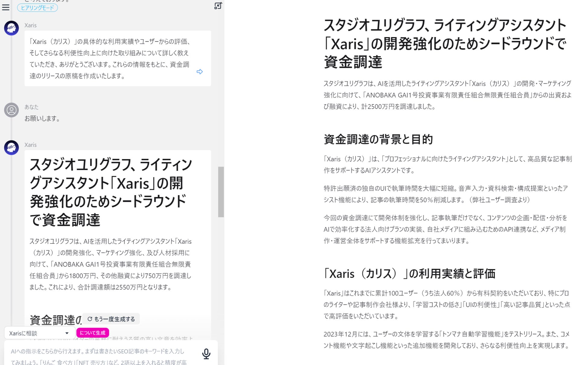Click the chat panel scrollbar thumb
588x365 pixels.
coord(221,192)
